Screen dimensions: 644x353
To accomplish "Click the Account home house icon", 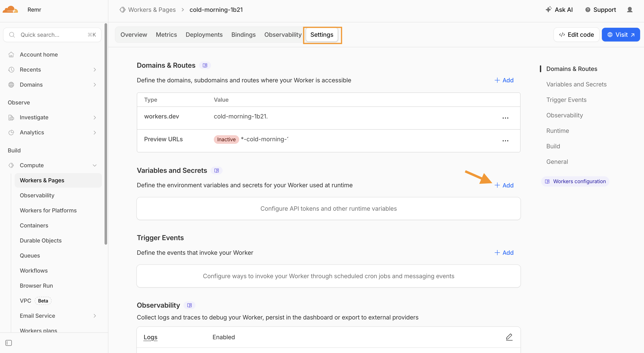I will tap(11, 54).
